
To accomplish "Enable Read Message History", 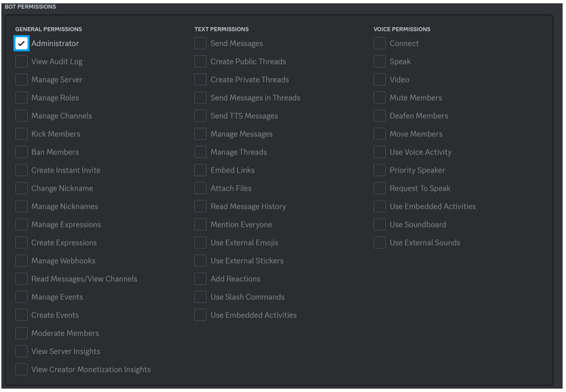I will tap(201, 206).
